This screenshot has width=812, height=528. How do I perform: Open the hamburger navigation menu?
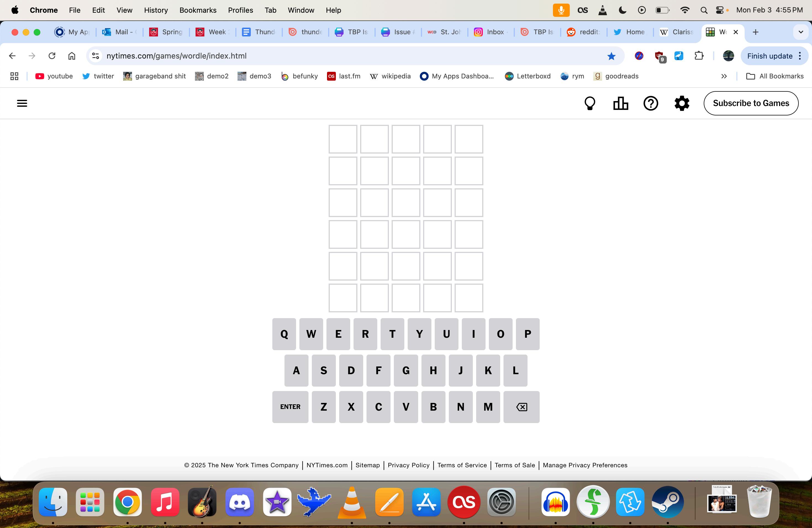point(22,103)
